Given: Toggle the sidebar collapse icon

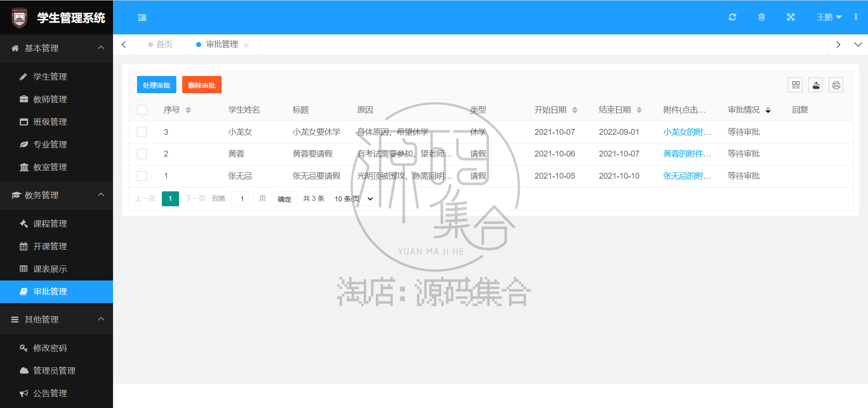Looking at the screenshot, I should [x=142, y=18].
